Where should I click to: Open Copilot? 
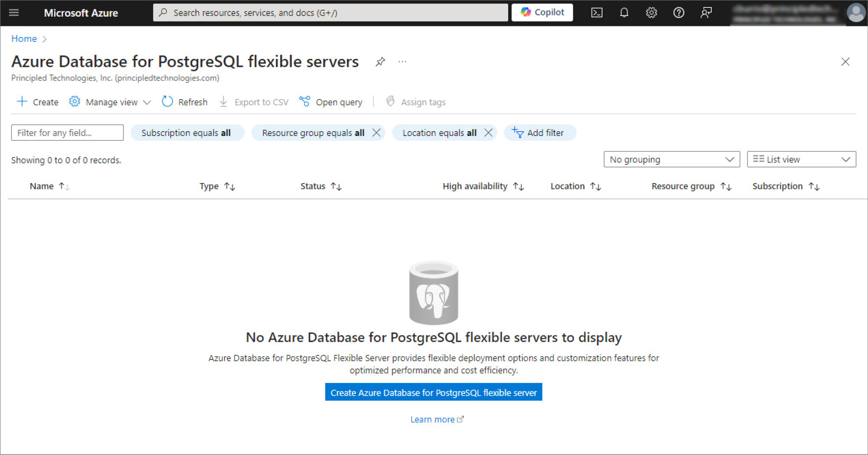pyautogui.click(x=542, y=12)
